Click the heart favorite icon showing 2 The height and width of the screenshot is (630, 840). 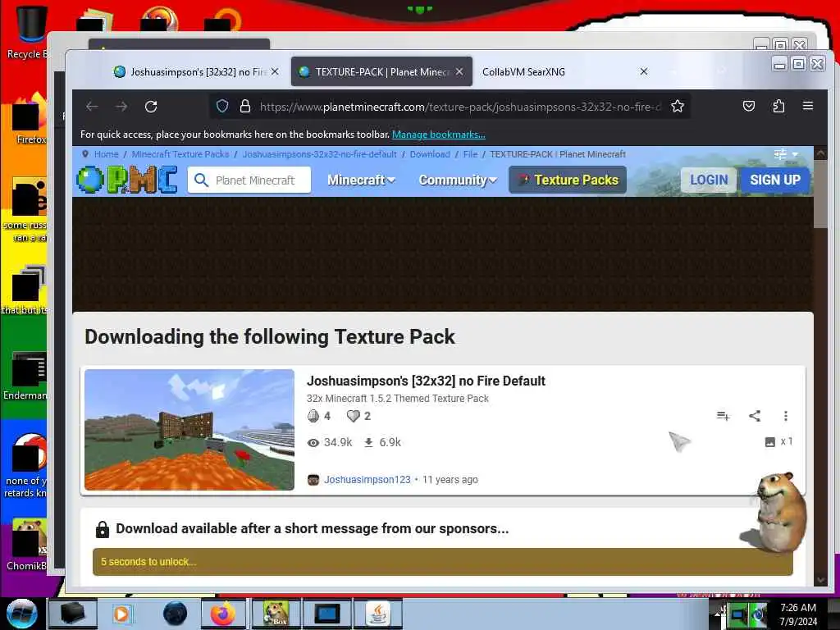(x=353, y=416)
